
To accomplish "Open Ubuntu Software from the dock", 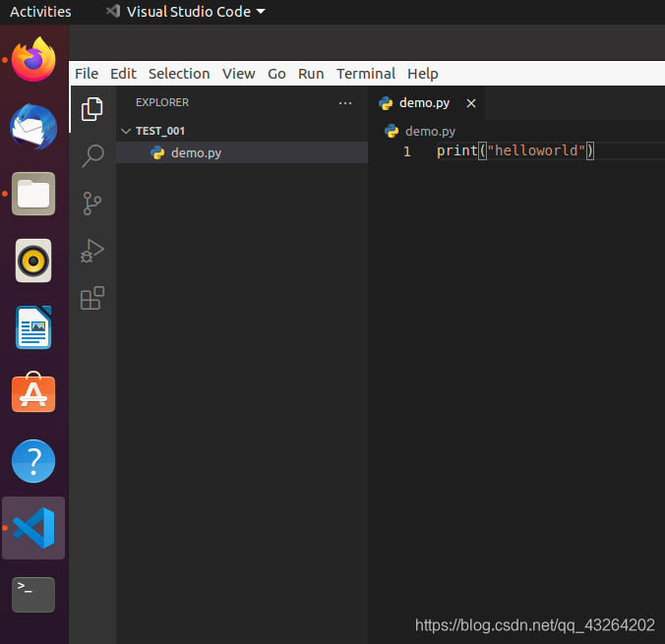I will click(x=33, y=392).
